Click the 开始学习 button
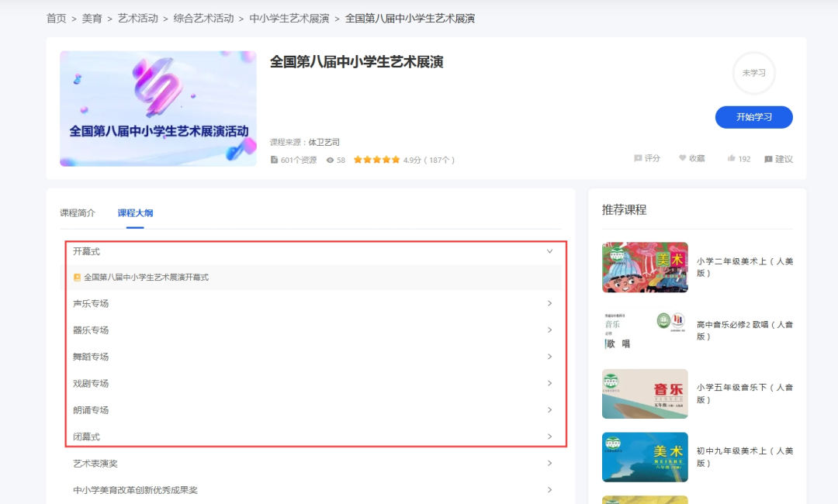This screenshot has width=838, height=504. click(x=753, y=116)
